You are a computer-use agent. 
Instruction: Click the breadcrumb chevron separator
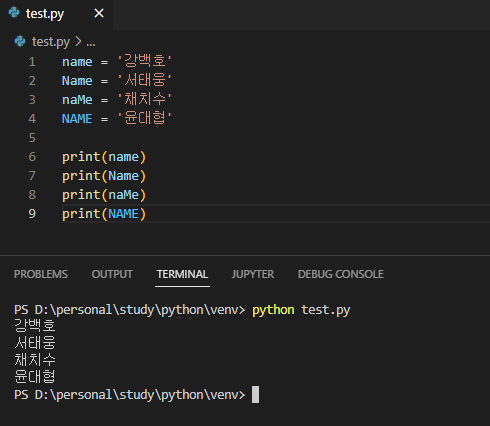(x=78, y=42)
